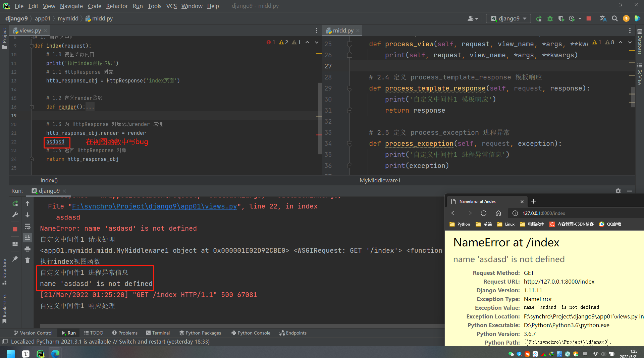Pin the Run tab with pin icon

click(x=15, y=259)
